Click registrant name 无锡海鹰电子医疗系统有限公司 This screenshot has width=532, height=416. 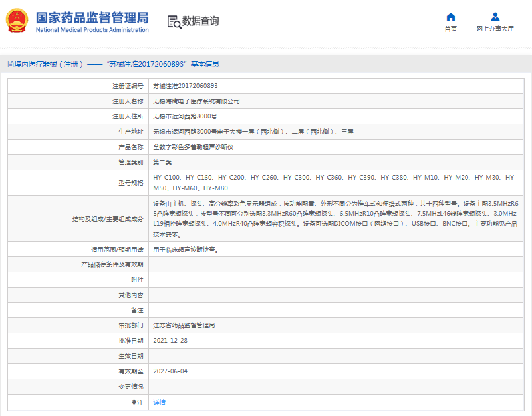(196, 101)
